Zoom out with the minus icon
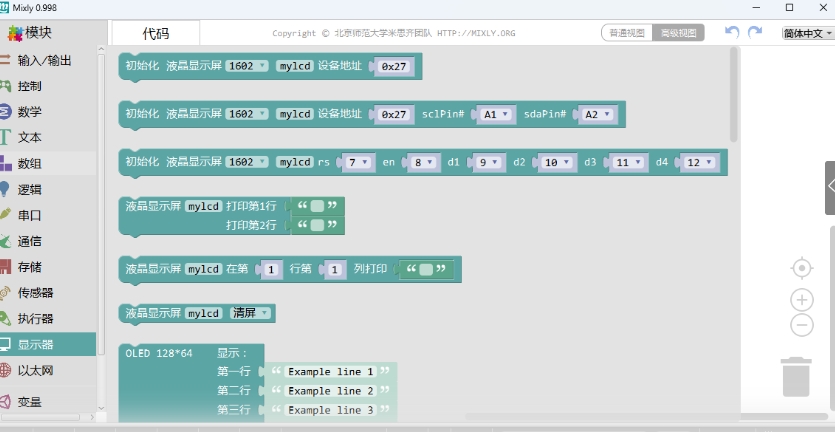 coord(801,325)
